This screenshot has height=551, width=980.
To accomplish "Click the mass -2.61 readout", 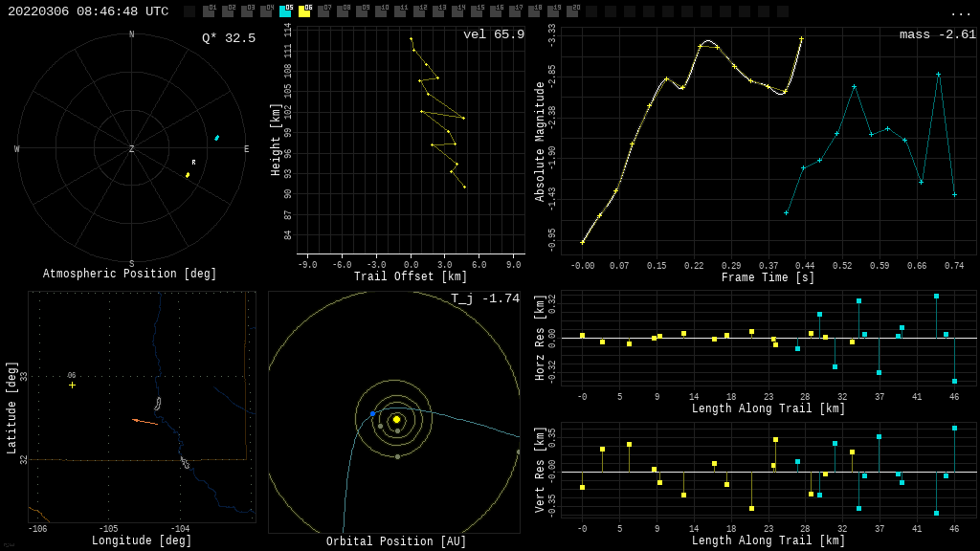I will point(937,34).
